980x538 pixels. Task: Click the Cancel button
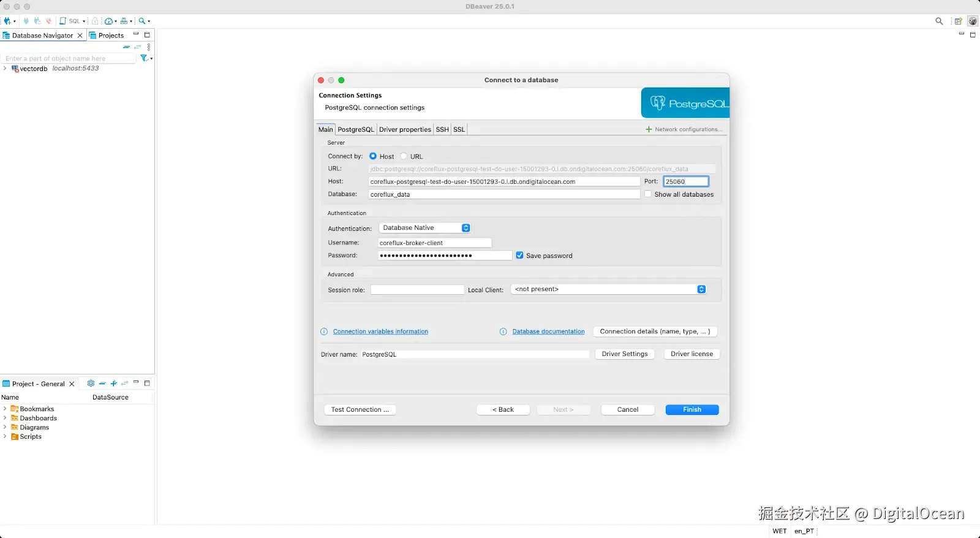pyautogui.click(x=628, y=410)
